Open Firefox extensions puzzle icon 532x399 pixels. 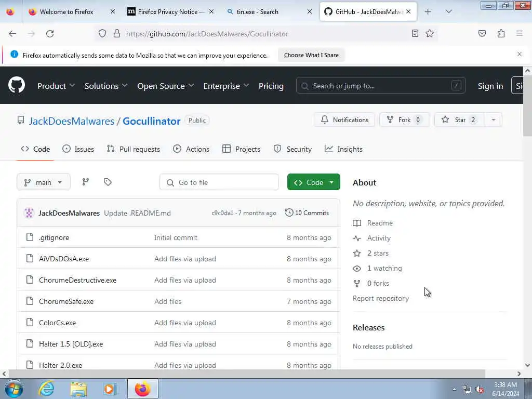click(x=501, y=33)
